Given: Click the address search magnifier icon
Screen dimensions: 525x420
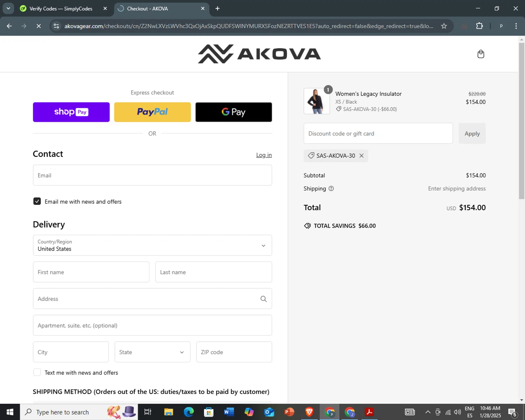Looking at the screenshot, I should (x=264, y=299).
